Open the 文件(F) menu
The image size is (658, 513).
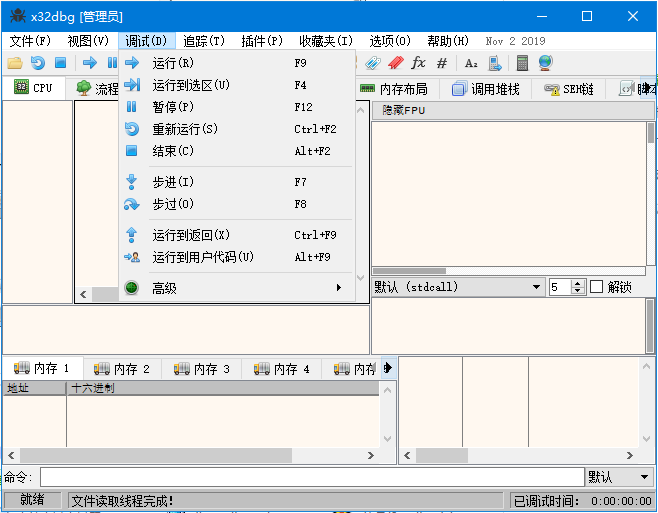[x=30, y=41]
